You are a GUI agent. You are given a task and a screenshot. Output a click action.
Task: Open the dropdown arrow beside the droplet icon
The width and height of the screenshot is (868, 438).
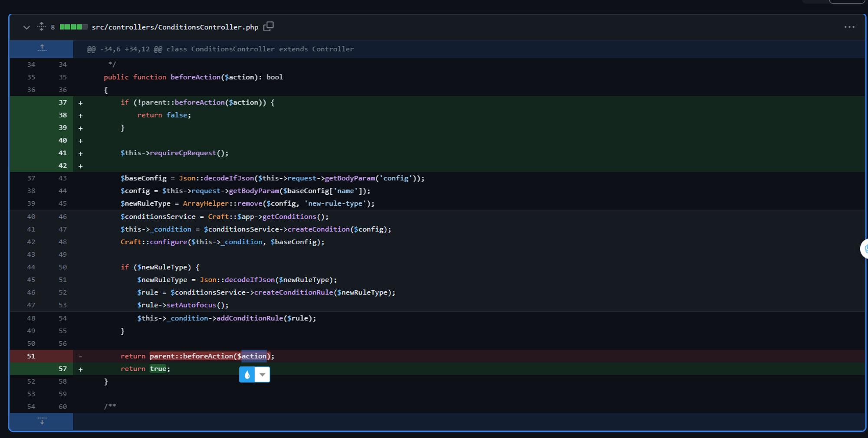262,375
